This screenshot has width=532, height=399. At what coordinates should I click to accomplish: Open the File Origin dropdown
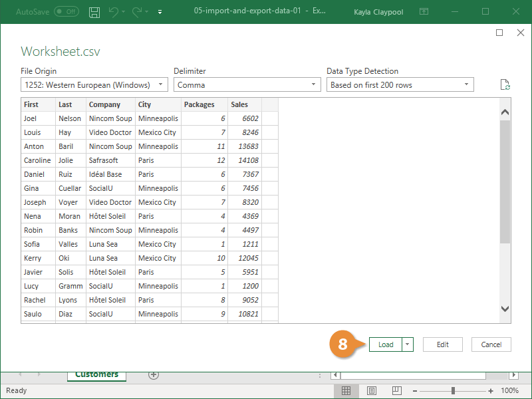coord(161,84)
